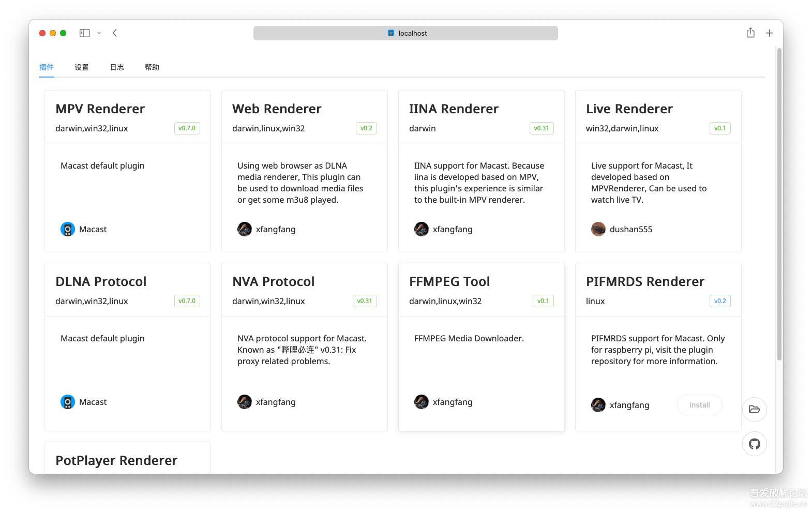Select the 插件 tab
812x512 pixels.
point(47,67)
